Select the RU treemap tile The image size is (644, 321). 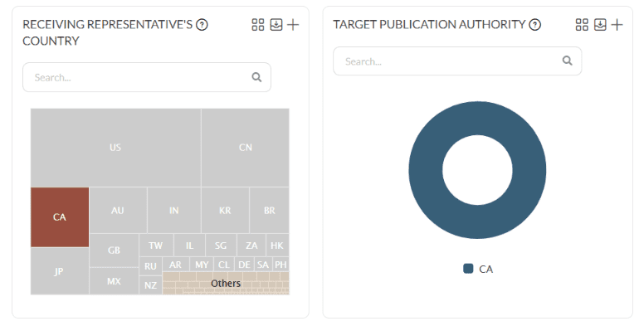click(151, 266)
